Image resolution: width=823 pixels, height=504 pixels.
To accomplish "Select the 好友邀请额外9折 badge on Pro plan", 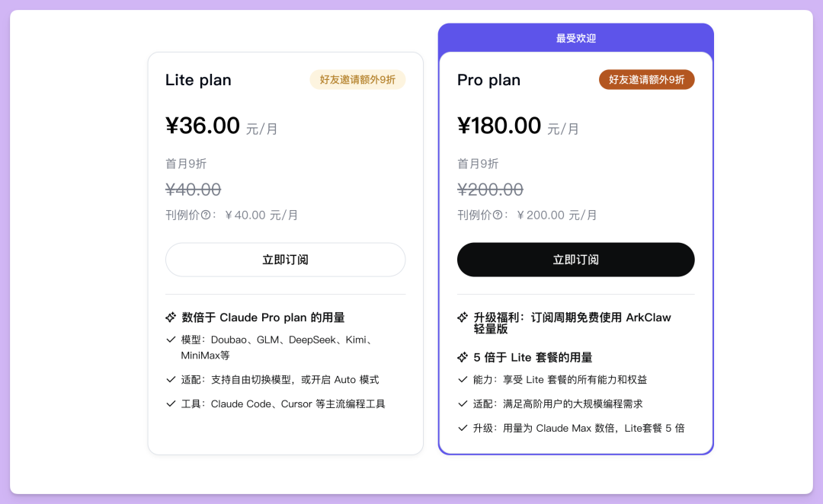I will (646, 78).
